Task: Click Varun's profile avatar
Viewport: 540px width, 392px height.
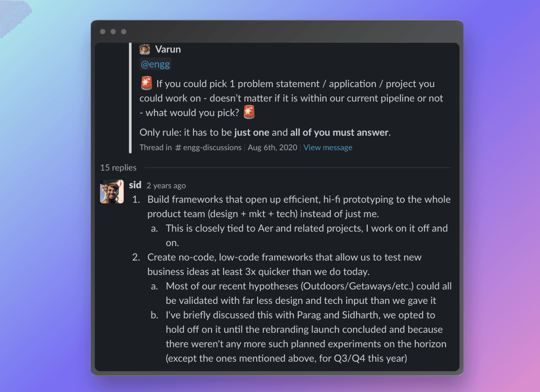Action: [145, 49]
